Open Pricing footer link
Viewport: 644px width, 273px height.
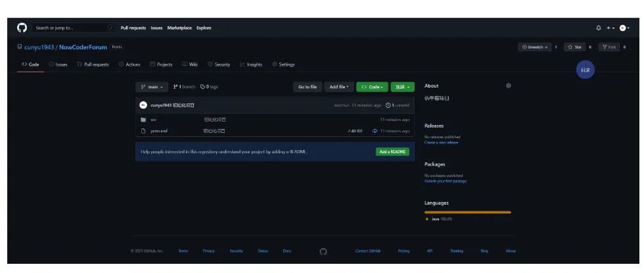403,251
